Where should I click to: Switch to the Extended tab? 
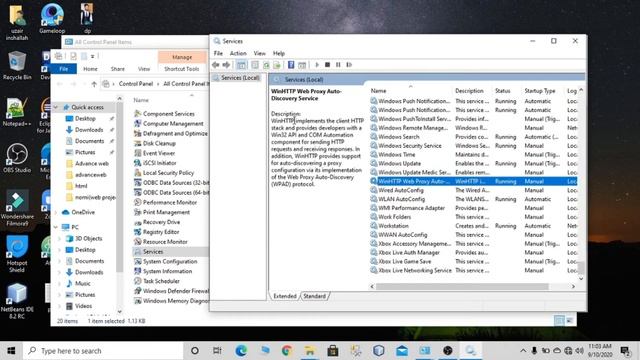[x=284, y=296]
